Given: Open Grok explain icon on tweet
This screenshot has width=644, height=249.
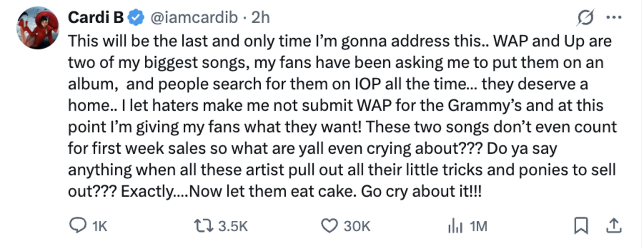Looking at the screenshot, I should click(x=586, y=18).
